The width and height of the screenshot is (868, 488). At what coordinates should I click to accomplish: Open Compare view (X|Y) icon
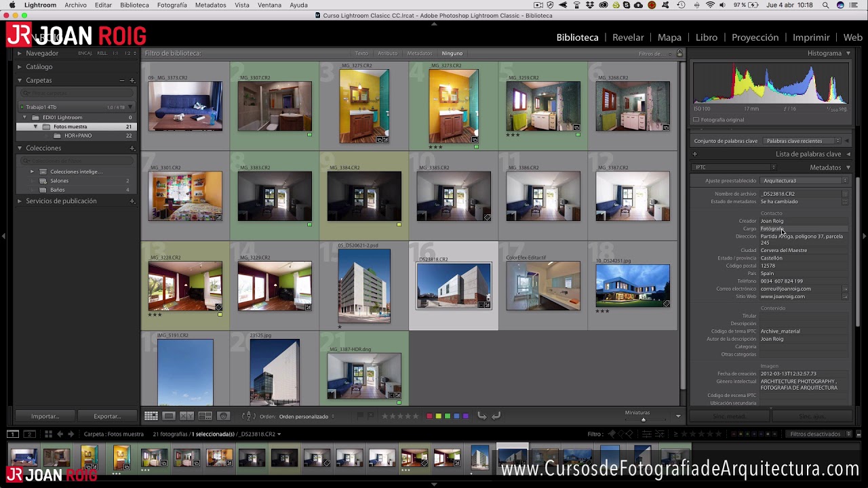pyautogui.click(x=186, y=416)
